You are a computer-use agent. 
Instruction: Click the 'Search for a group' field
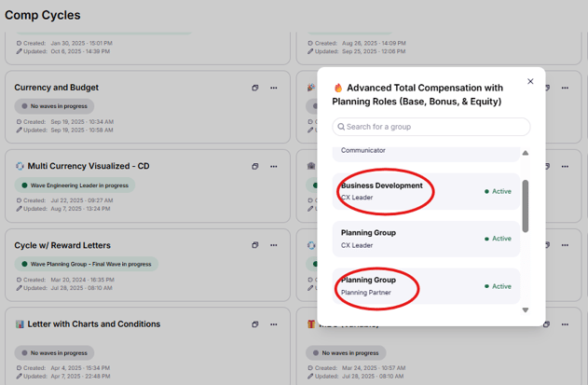[x=431, y=127]
